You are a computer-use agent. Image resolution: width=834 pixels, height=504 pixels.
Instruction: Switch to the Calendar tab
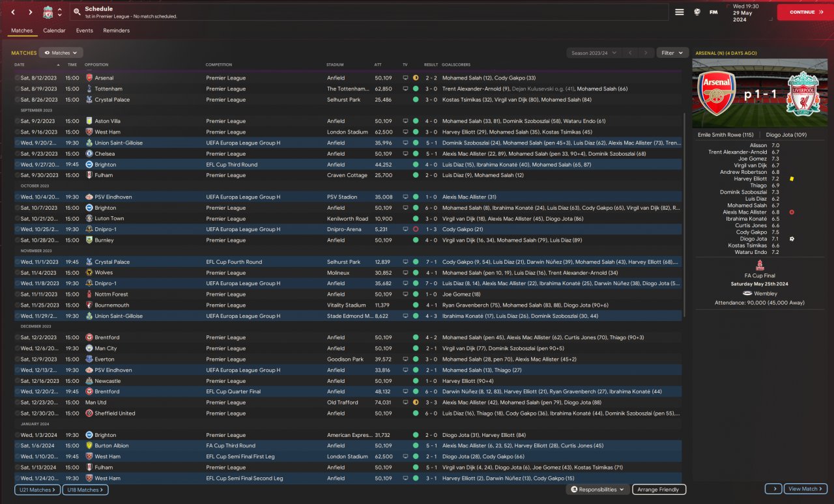pos(54,31)
